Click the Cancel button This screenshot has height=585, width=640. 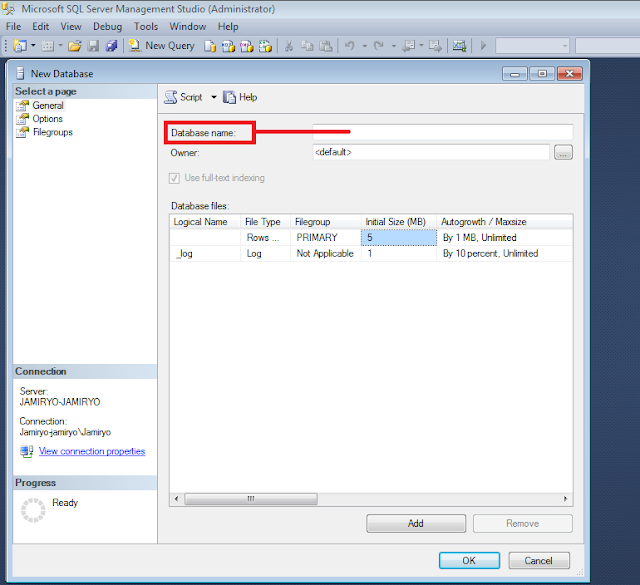(539, 561)
